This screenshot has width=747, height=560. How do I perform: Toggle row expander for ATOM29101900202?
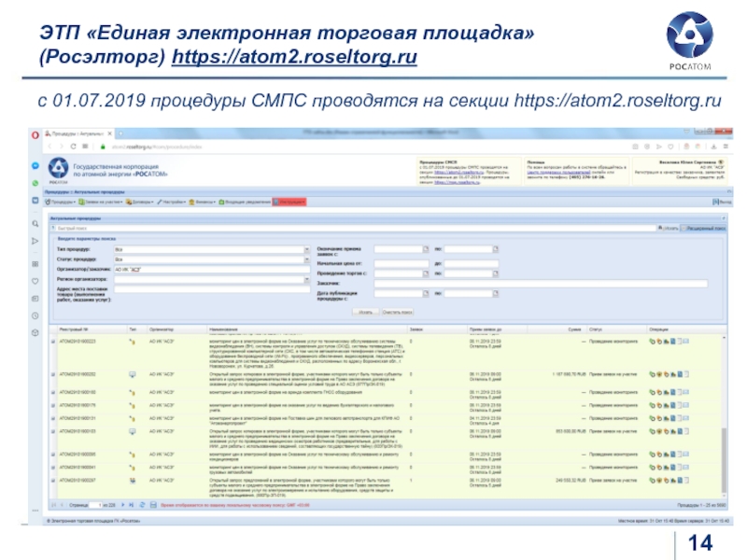point(53,375)
